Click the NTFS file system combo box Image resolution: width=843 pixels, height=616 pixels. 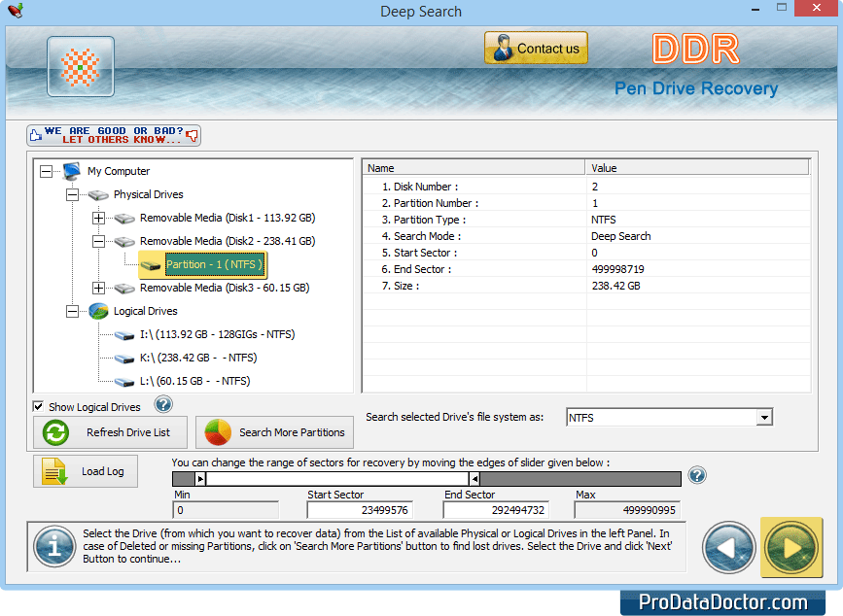[669, 417]
